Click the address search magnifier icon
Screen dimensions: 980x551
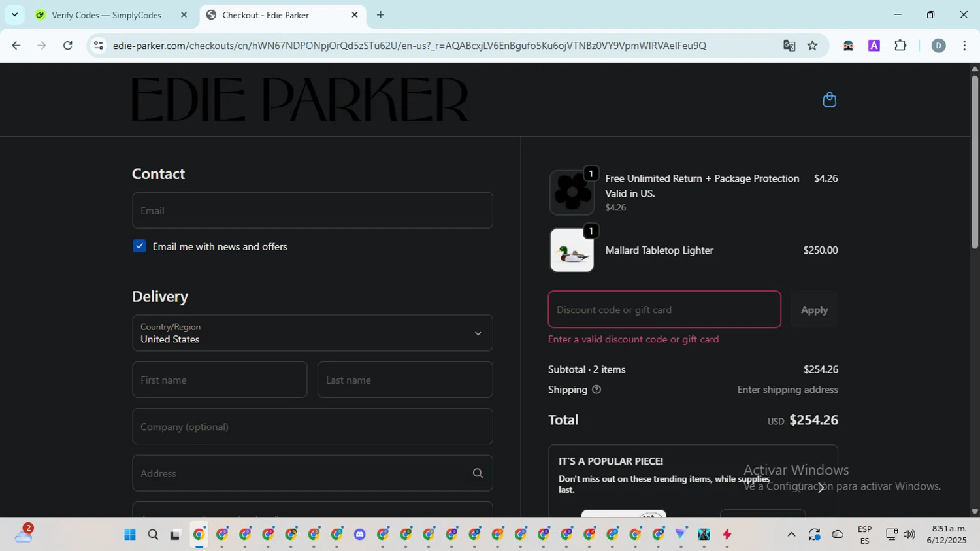click(x=478, y=473)
